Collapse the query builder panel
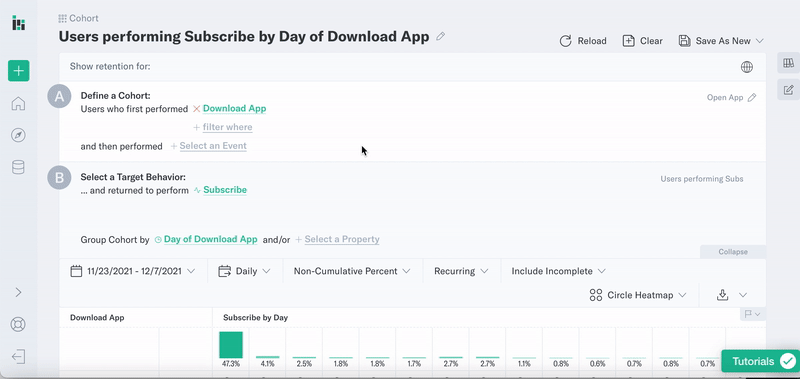This screenshot has height=379, width=800. click(x=733, y=251)
